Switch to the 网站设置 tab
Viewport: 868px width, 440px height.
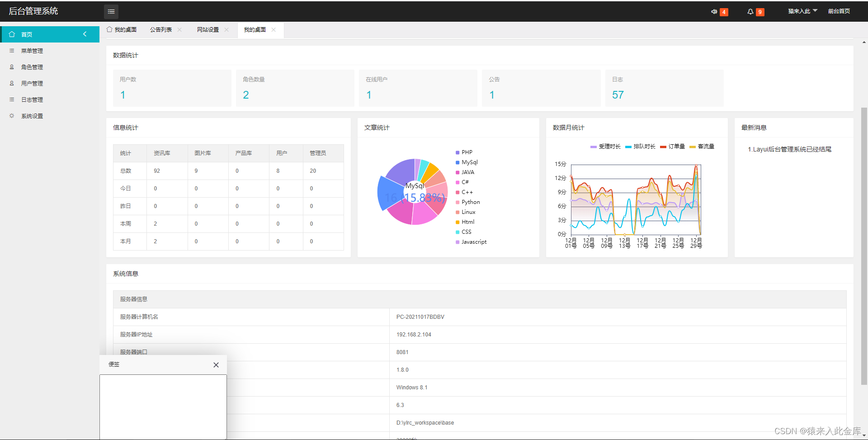click(x=208, y=29)
